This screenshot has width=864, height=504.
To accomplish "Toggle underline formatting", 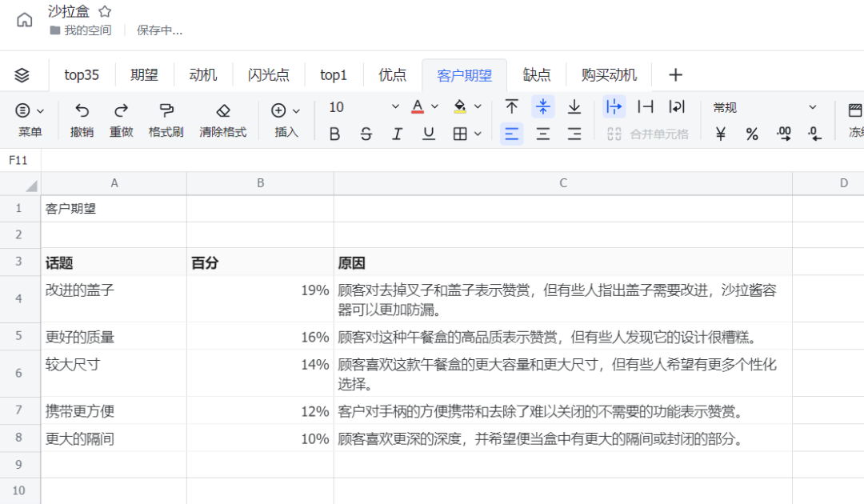I will (x=428, y=134).
